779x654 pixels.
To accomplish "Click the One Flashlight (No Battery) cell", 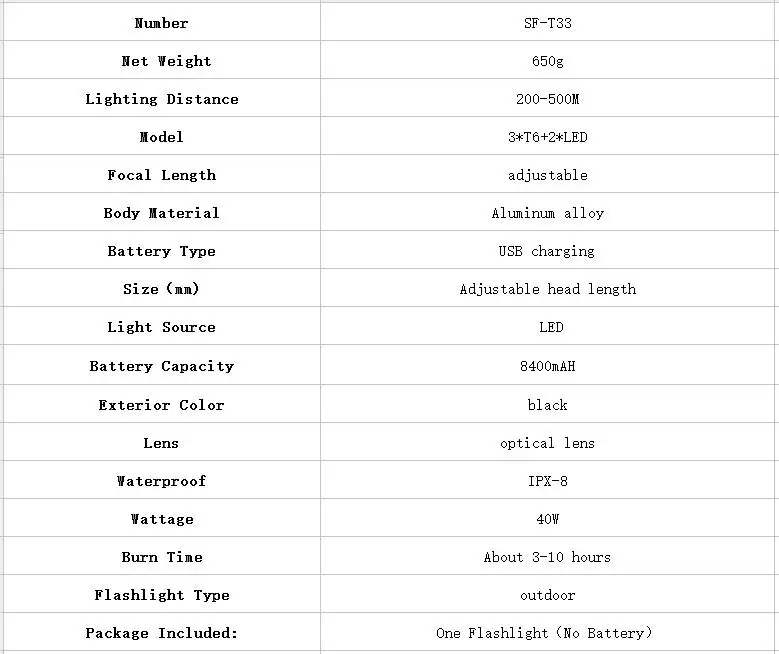I will click(547, 633).
